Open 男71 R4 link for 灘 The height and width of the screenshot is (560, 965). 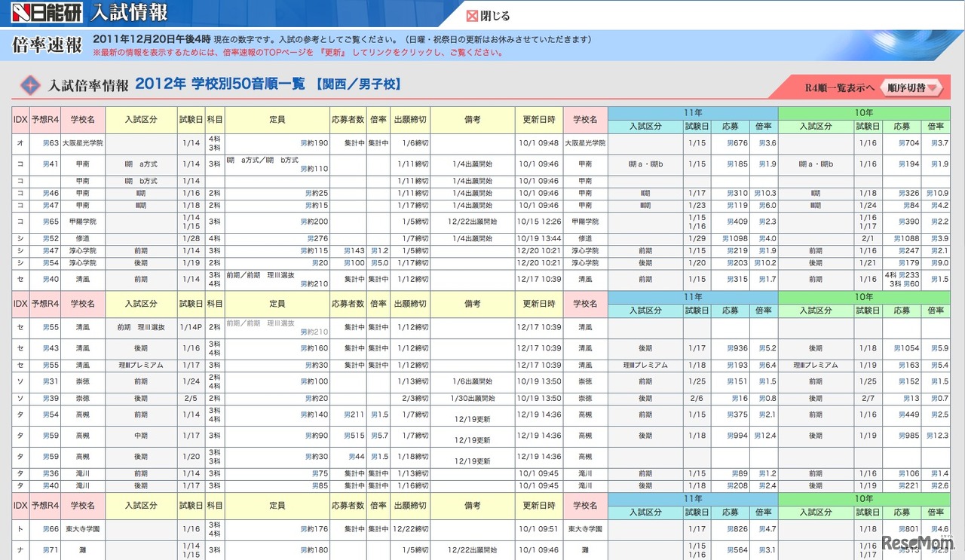(x=51, y=550)
